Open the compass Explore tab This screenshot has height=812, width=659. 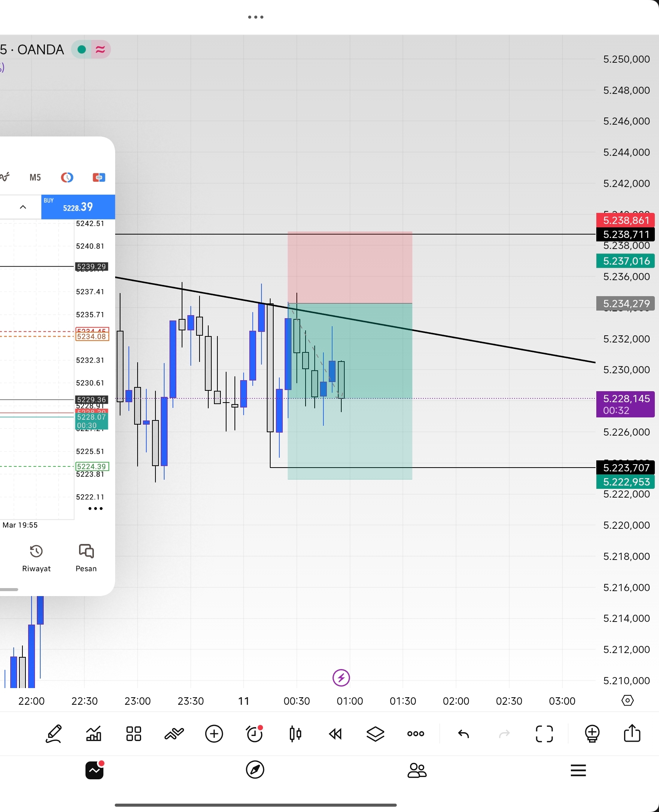click(255, 770)
